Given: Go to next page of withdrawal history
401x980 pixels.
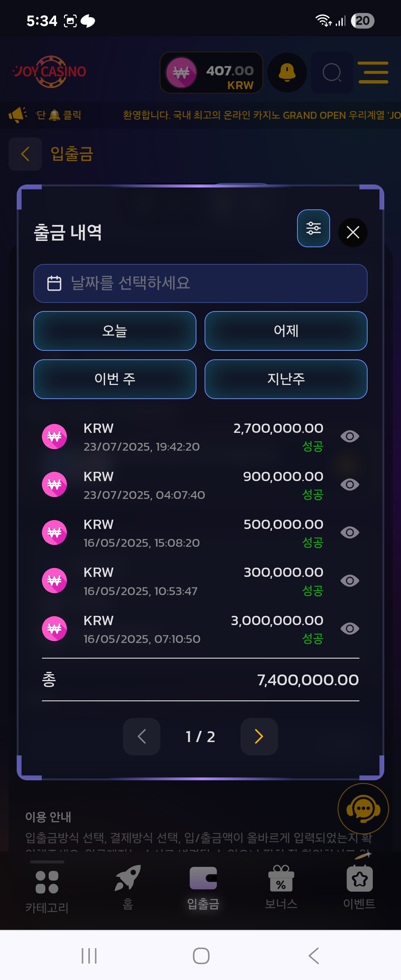Looking at the screenshot, I should click(259, 736).
